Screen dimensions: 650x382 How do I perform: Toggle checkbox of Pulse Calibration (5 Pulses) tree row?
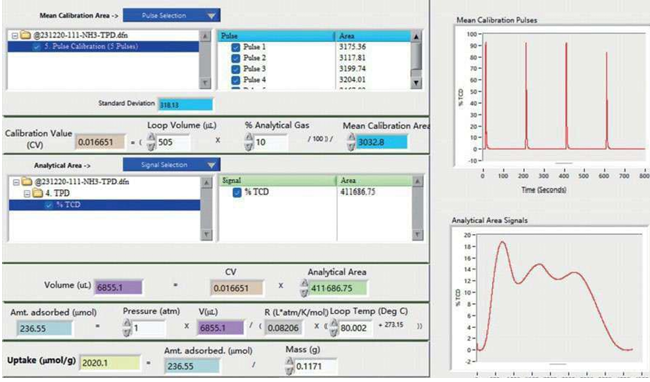pyautogui.click(x=37, y=46)
